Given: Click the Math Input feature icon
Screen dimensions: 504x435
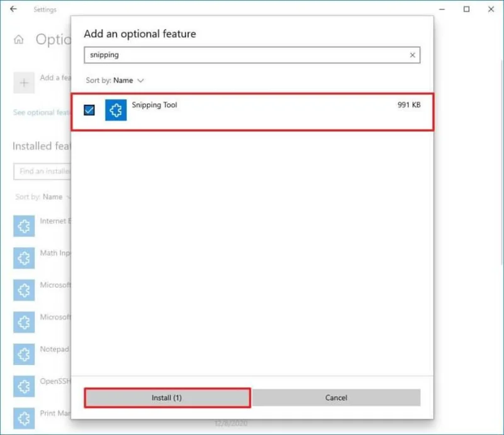Looking at the screenshot, I should pos(24,258).
